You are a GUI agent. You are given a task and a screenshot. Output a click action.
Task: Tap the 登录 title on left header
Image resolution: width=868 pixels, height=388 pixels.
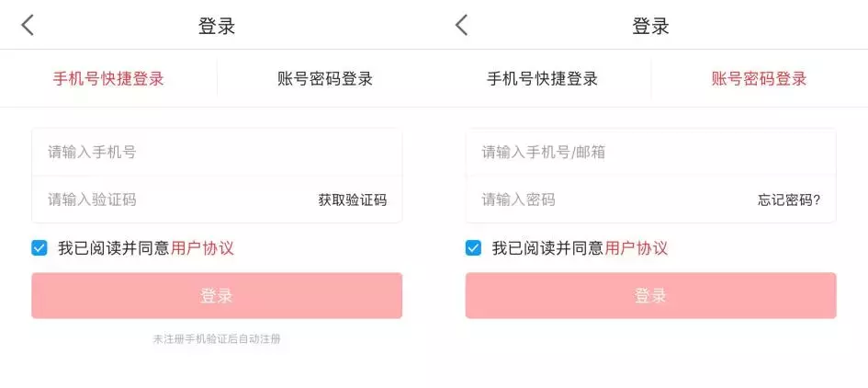click(217, 26)
